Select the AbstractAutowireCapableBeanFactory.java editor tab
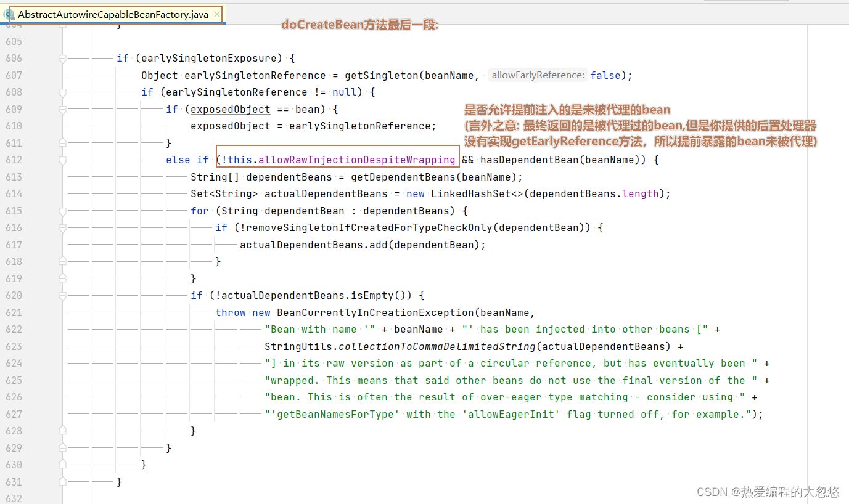 click(113, 14)
